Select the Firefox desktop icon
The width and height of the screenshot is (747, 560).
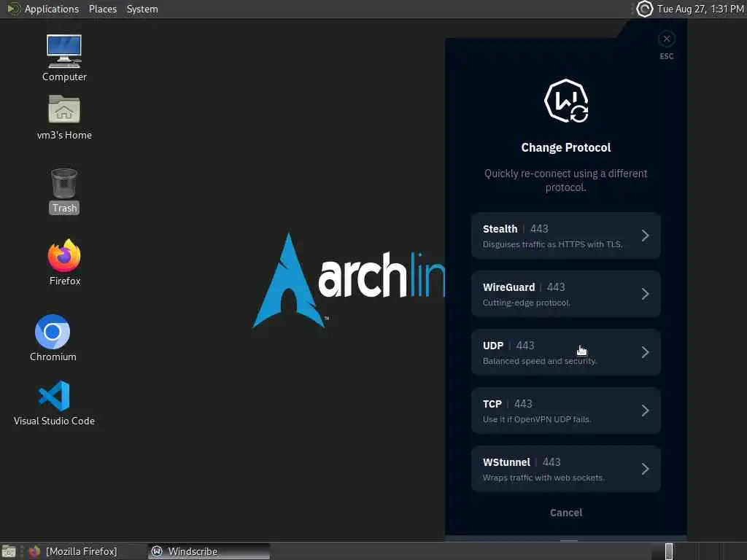64,262
